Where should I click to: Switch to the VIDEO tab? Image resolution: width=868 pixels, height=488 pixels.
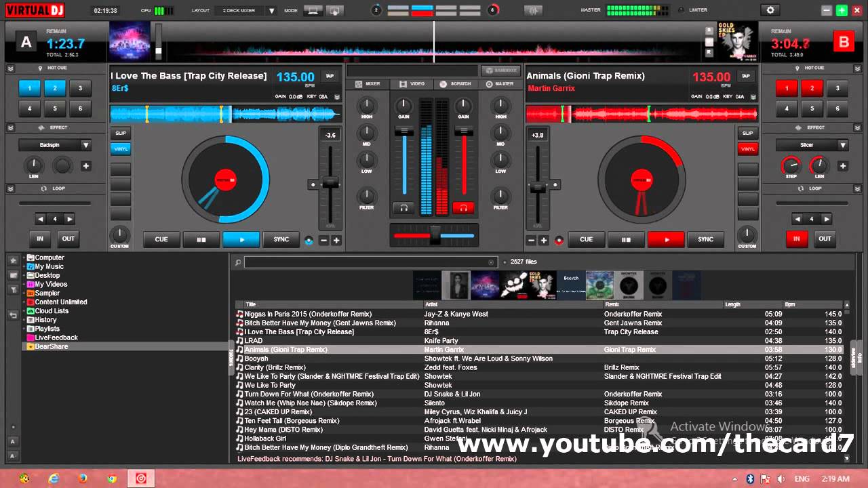click(x=412, y=84)
